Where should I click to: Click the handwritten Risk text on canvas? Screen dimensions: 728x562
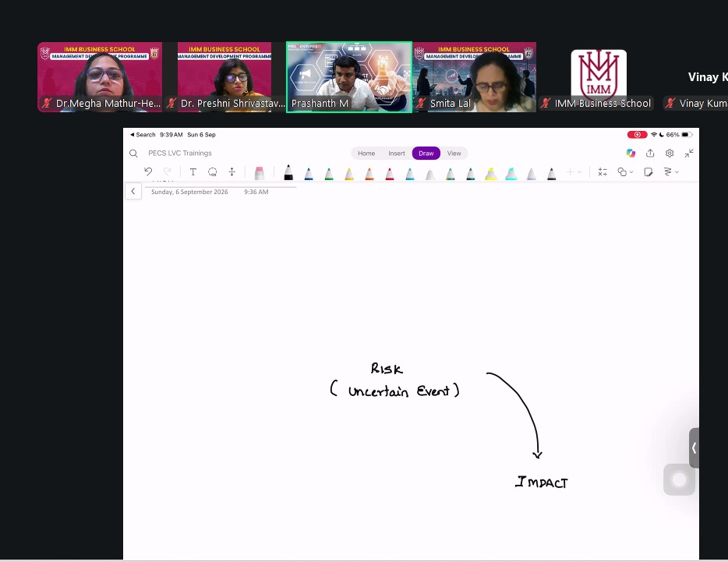[x=387, y=369]
